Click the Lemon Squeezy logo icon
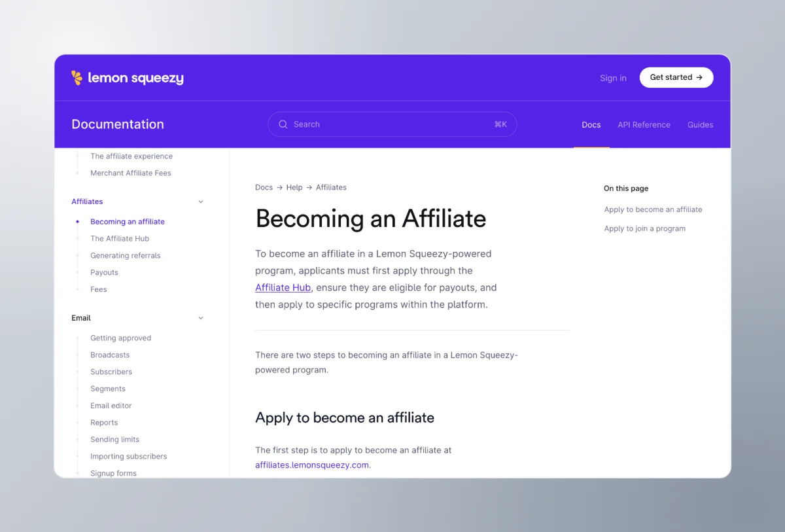The image size is (785, 532). (x=77, y=78)
